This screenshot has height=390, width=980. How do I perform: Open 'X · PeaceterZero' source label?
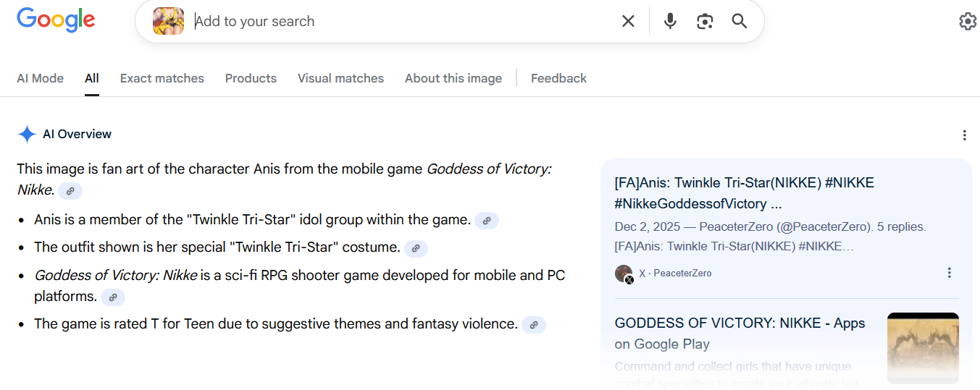pos(675,274)
